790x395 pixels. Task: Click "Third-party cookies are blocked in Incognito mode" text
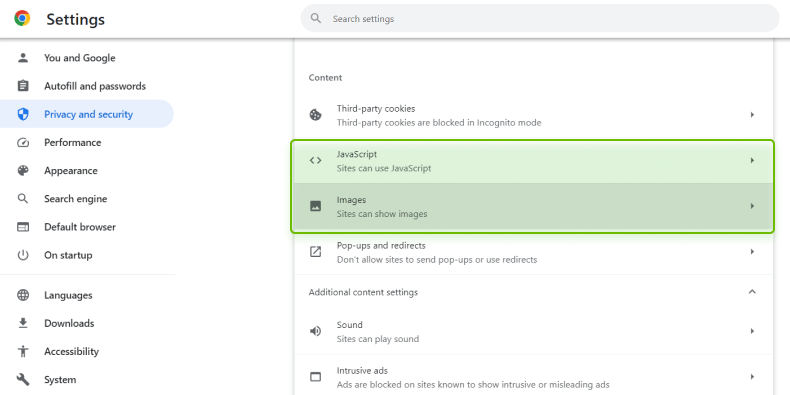pos(439,122)
